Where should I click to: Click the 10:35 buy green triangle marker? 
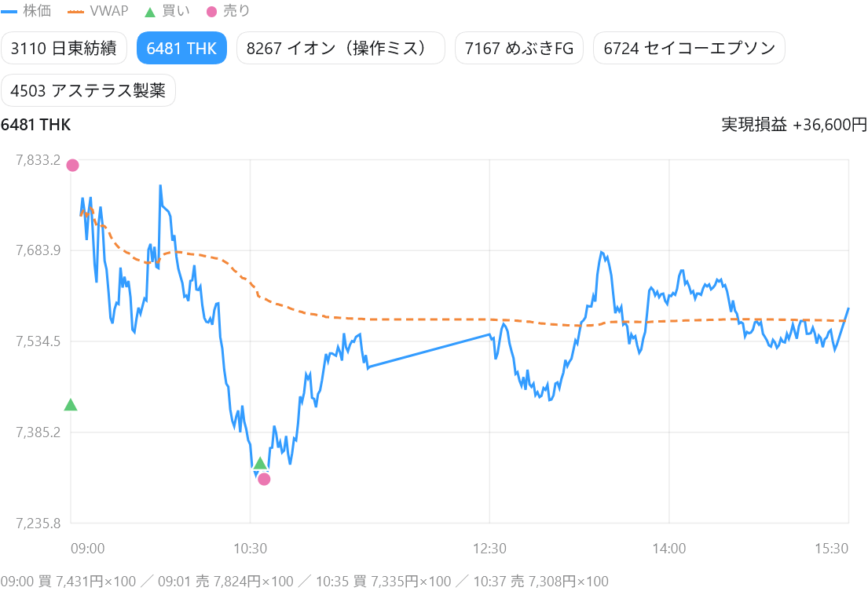[260, 463]
